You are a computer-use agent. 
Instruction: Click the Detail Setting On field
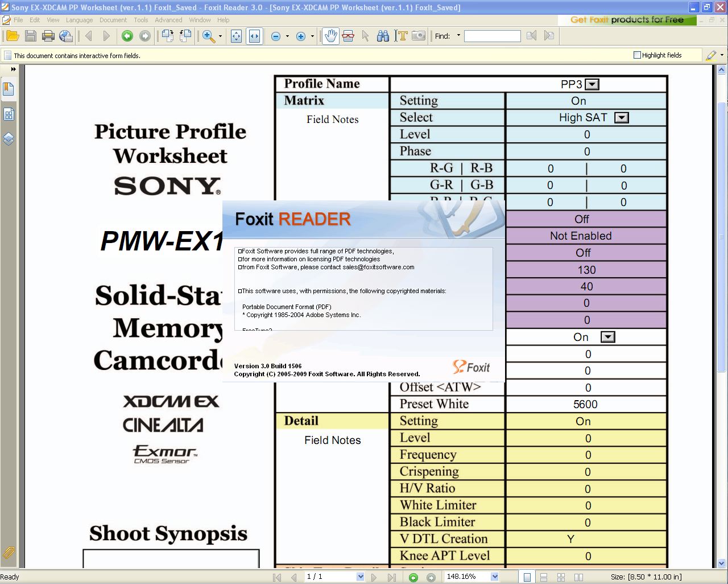pyautogui.click(x=586, y=421)
